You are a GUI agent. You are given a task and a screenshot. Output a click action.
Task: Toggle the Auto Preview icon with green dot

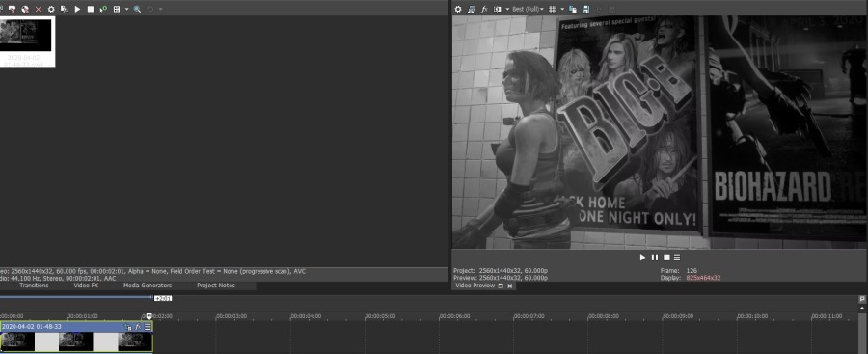click(103, 9)
